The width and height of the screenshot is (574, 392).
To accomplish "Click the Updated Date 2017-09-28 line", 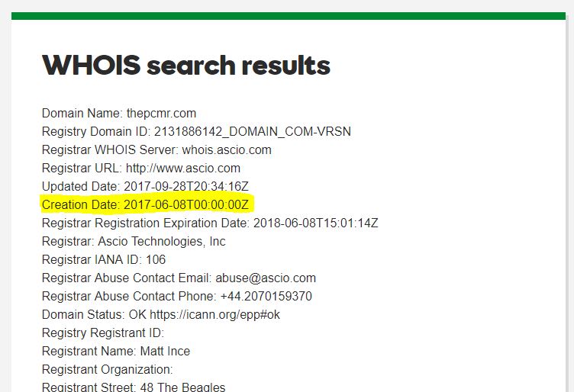I will [x=145, y=187].
